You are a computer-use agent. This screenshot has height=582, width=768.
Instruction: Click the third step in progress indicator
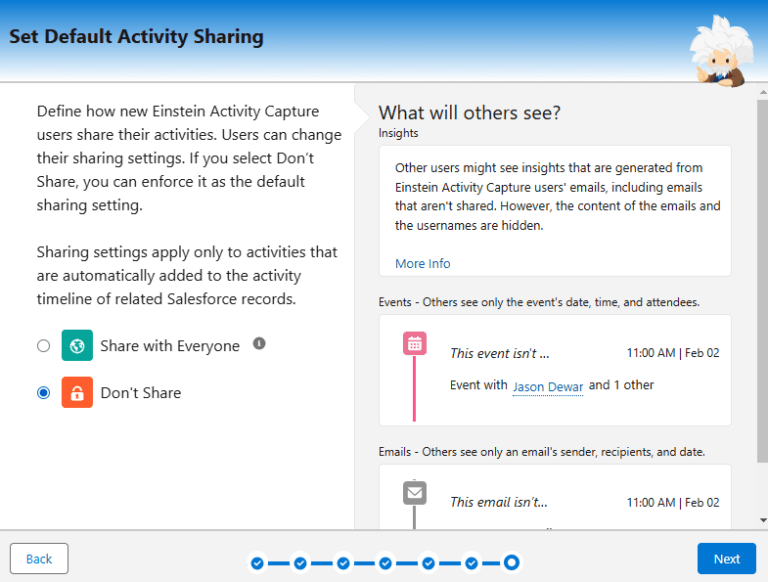pyautogui.click(x=343, y=563)
